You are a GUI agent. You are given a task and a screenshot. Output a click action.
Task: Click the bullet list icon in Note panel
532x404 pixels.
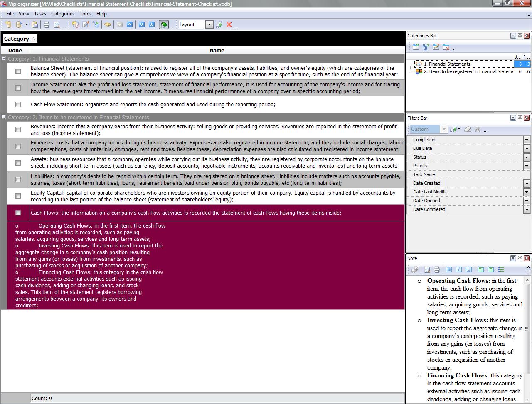click(x=501, y=269)
